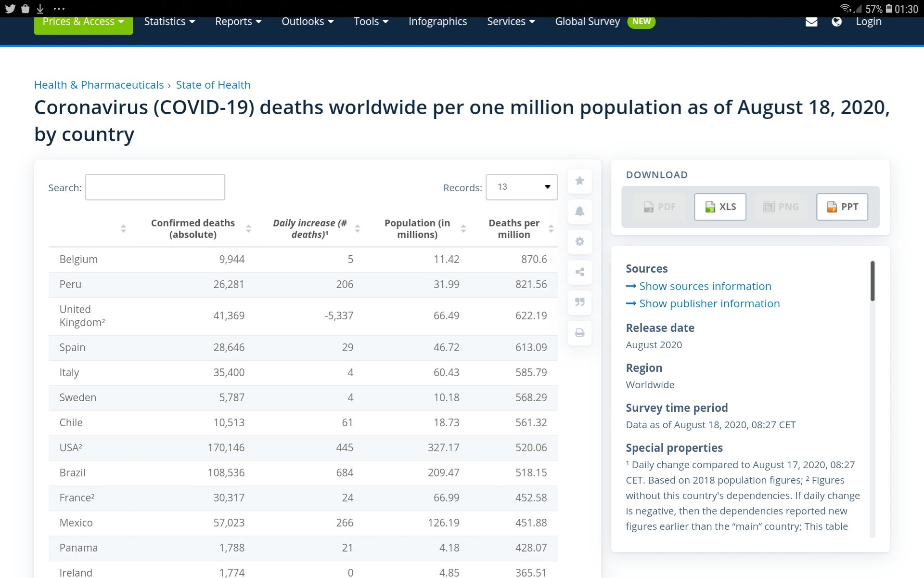Click the sidebar info panel scrollbar

(872, 281)
